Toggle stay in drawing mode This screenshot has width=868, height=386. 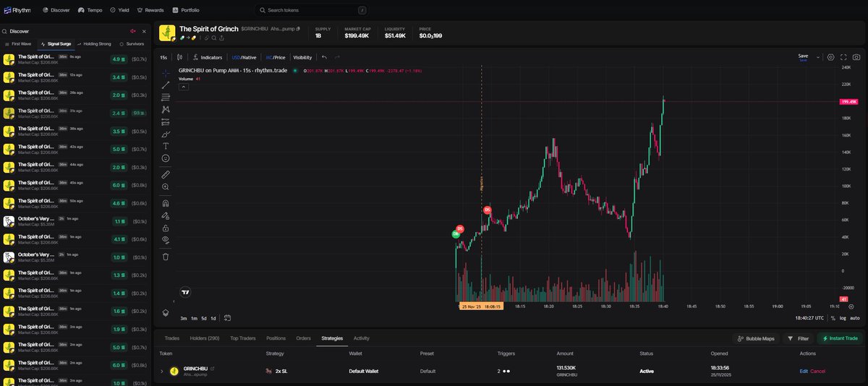tap(166, 215)
